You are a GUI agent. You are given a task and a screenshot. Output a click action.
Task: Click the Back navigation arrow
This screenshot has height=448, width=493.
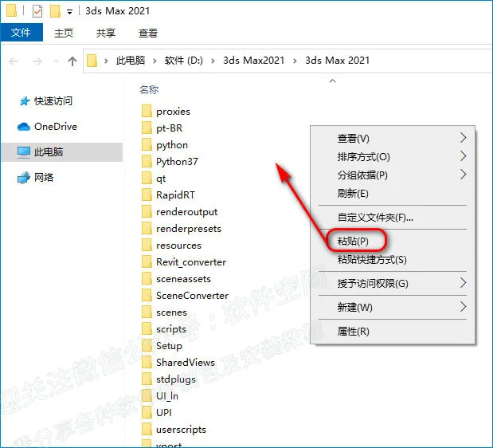[x=14, y=61]
